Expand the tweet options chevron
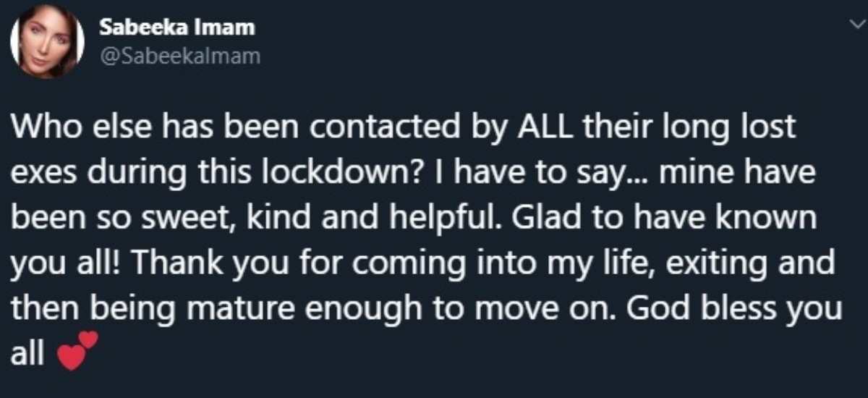The image size is (868, 398). click(854, 26)
